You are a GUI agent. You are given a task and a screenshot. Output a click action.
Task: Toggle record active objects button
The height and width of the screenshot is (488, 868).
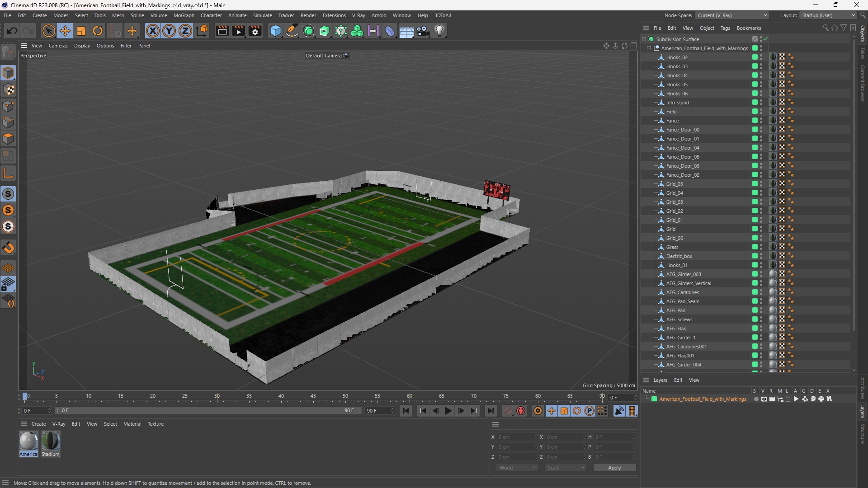508,411
